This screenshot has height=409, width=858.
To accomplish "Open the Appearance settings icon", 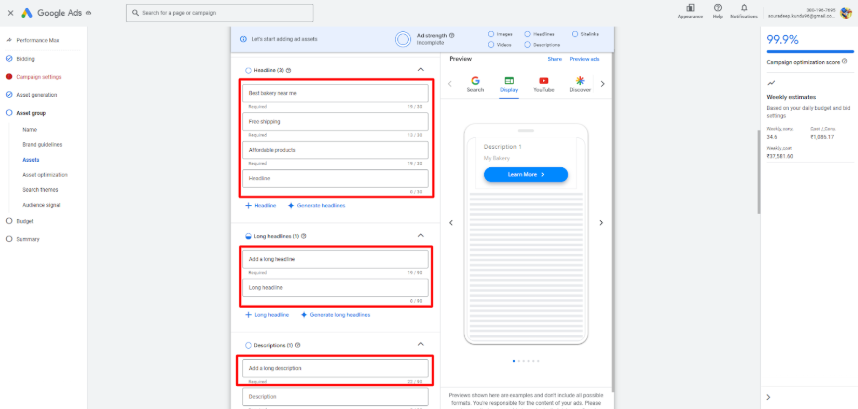I will [689, 8].
